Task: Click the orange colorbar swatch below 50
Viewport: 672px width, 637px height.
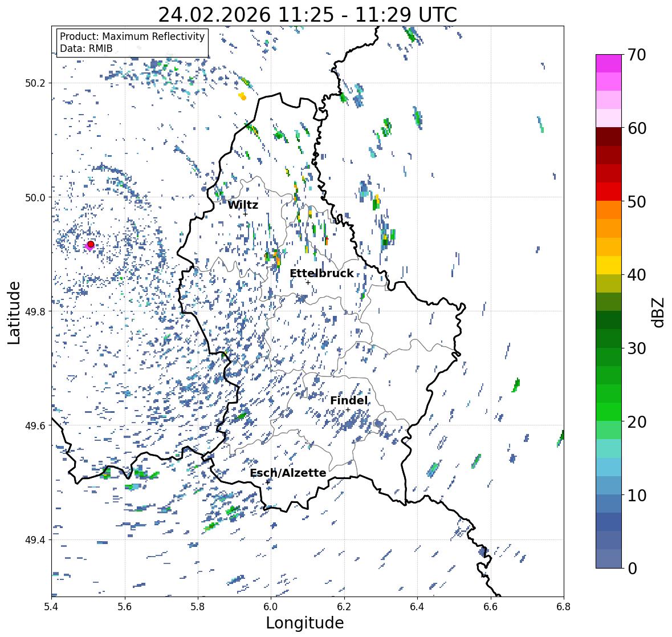Action: pos(609,210)
